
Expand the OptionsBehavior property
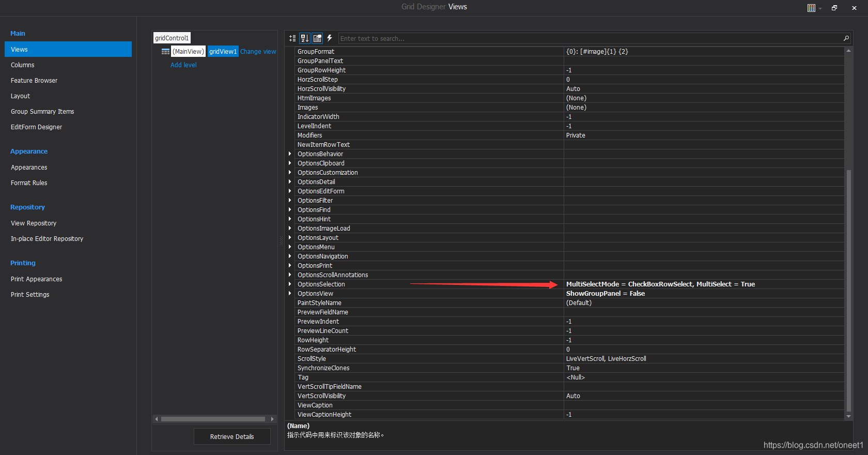point(290,154)
